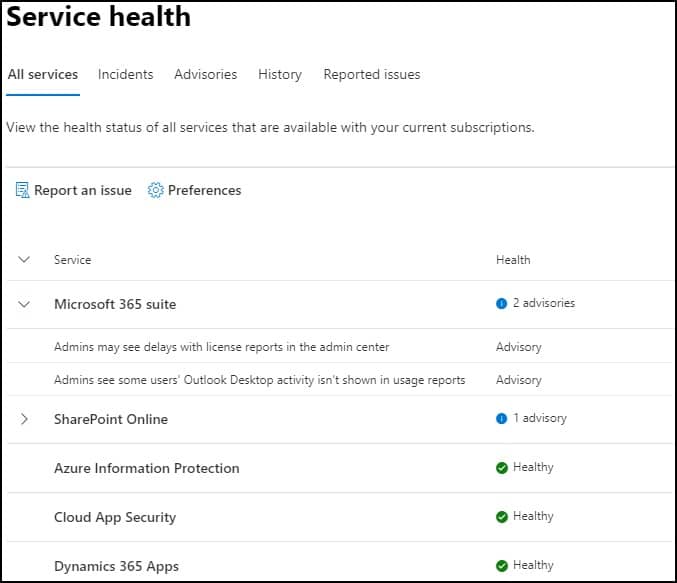This screenshot has height=583, width=677.
Task: Open the license reports delay advisory
Action: tap(221, 347)
